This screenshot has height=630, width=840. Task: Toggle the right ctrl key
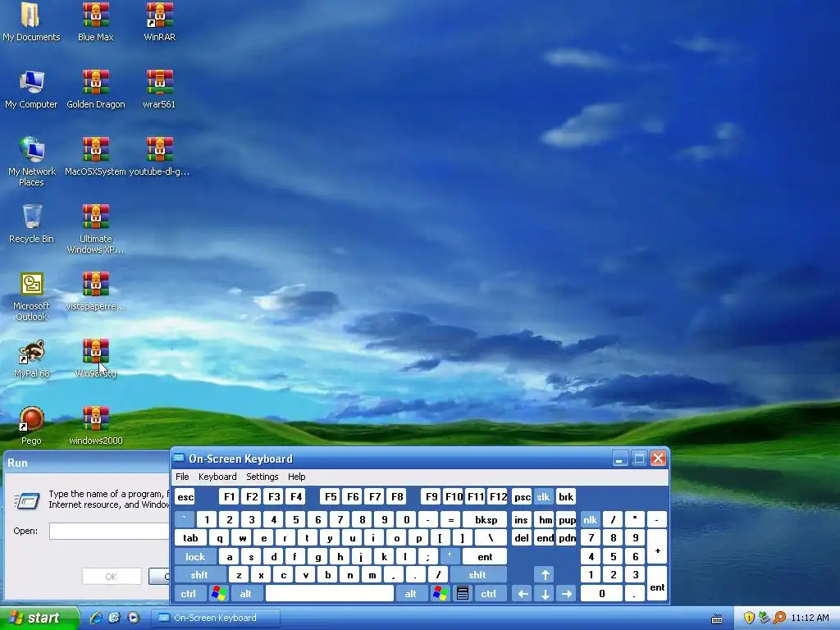[489, 594]
